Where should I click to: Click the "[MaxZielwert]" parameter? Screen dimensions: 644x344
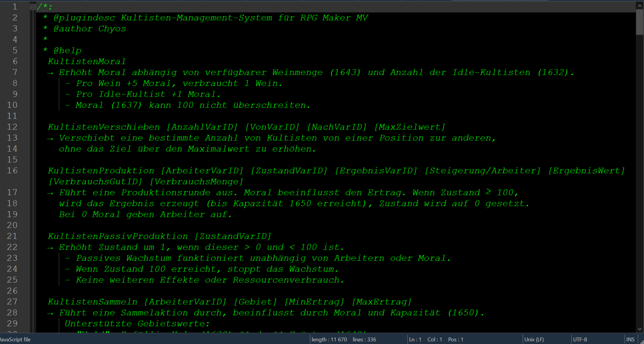(410, 127)
